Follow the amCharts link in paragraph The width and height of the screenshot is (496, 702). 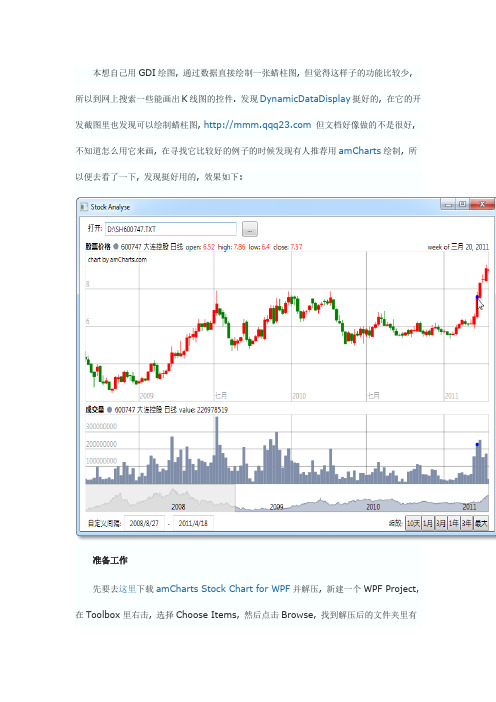pyautogui.click(x=359, y=151)
